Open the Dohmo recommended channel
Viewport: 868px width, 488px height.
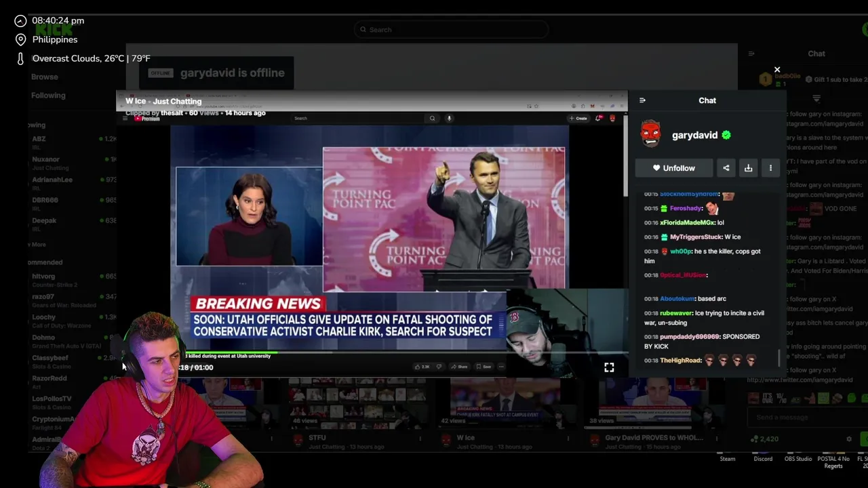click(x=72, y=340)
